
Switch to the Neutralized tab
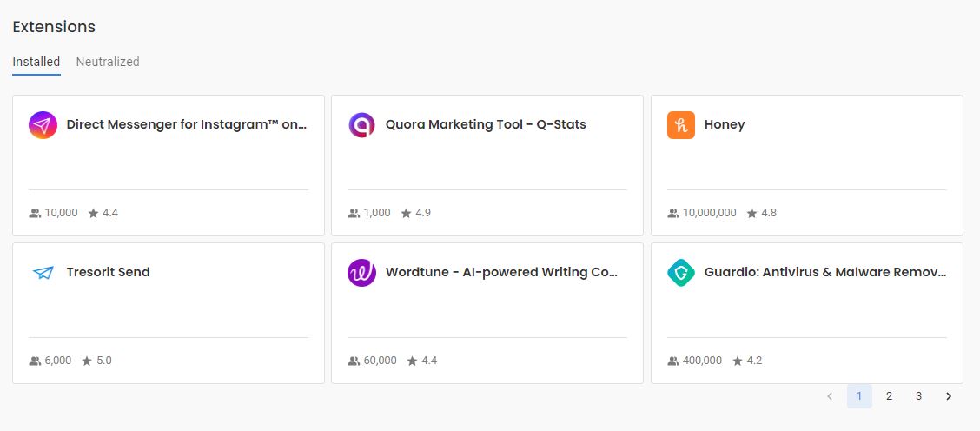pos(108,62)
